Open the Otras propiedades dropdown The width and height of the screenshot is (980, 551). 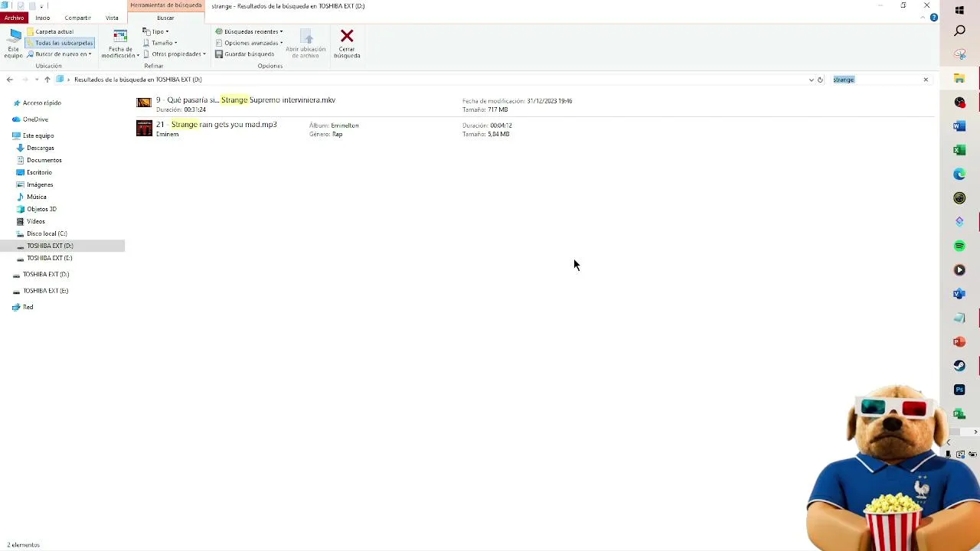pyautogui.click(x=175, y=54)
